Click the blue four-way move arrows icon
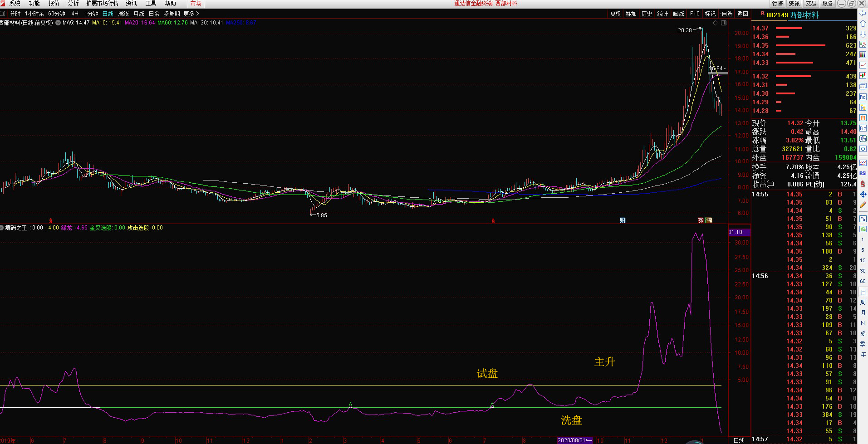 click(863, 194)
